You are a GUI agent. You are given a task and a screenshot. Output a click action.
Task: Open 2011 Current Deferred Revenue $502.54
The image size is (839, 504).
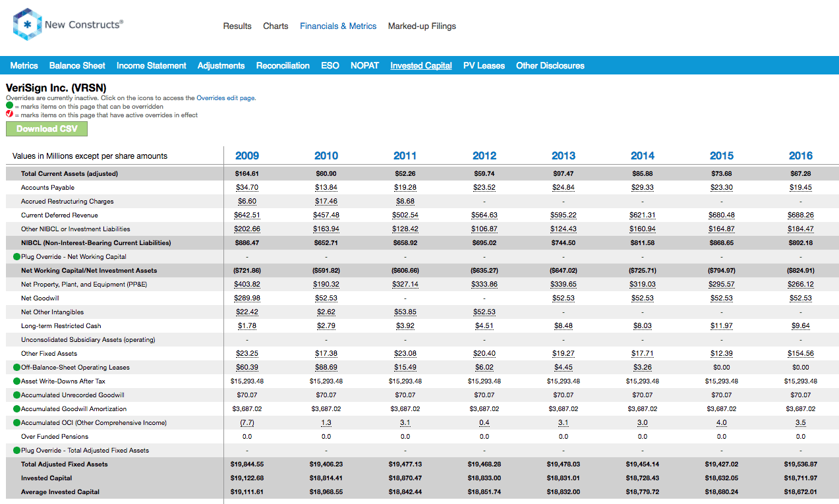pos(405,215)
